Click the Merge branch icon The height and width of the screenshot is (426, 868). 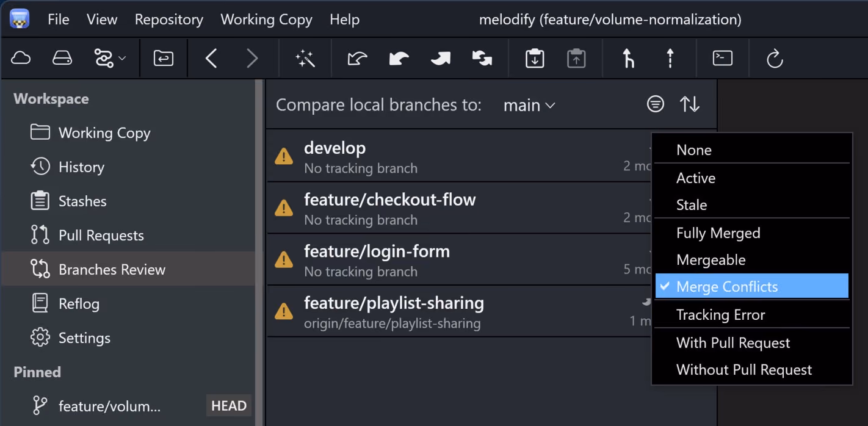(629, 59)
